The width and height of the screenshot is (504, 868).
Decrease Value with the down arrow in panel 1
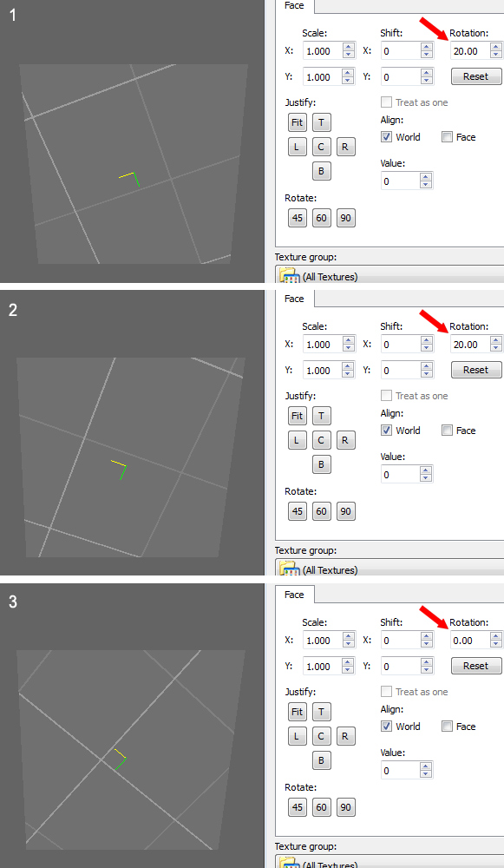[426, 184]
